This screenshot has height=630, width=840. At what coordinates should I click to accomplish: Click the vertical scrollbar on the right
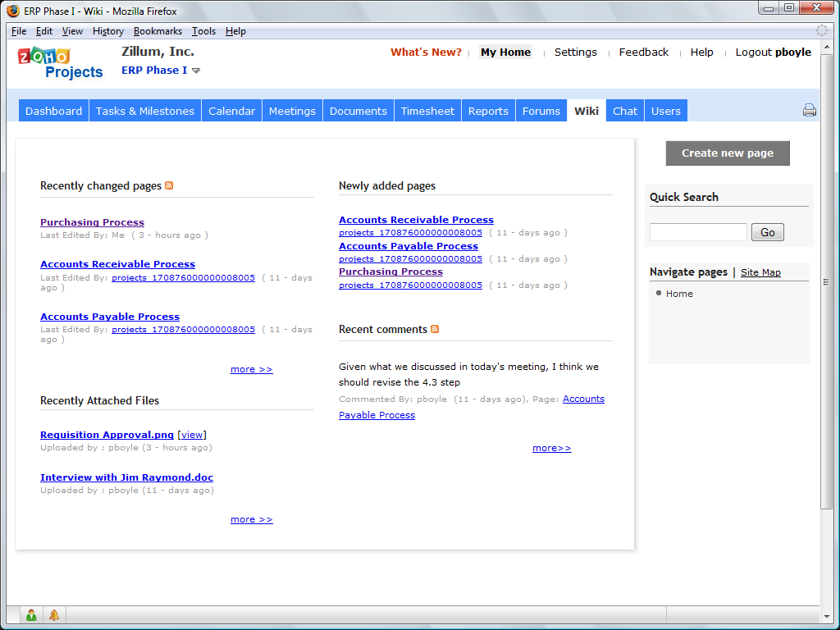coord(826,281)
